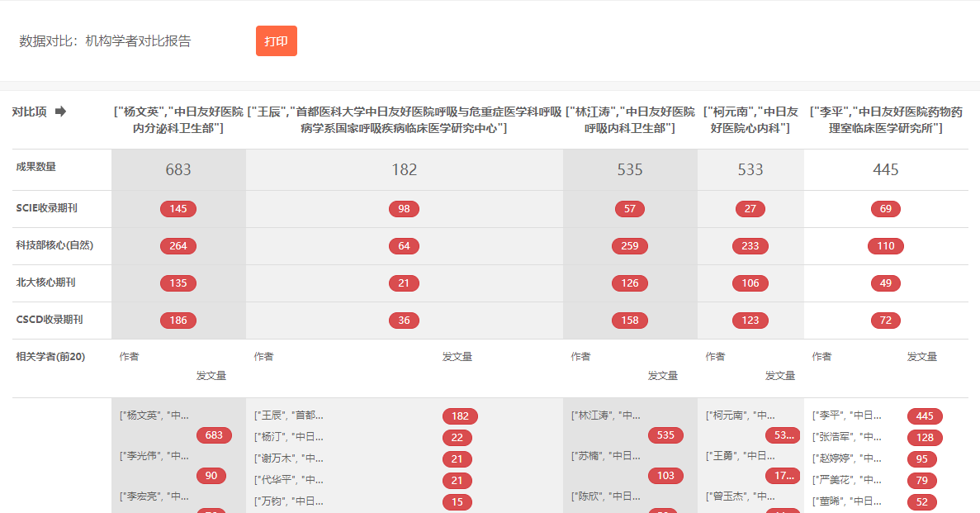Click the arrow icon beside 对比项
980x513 pixels.
pos(60,112)
